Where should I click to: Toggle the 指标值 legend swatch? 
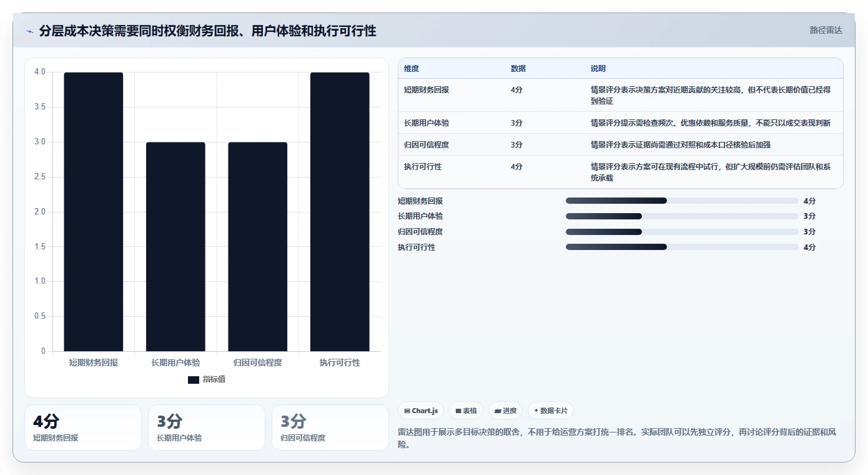[x=194, y=379]
